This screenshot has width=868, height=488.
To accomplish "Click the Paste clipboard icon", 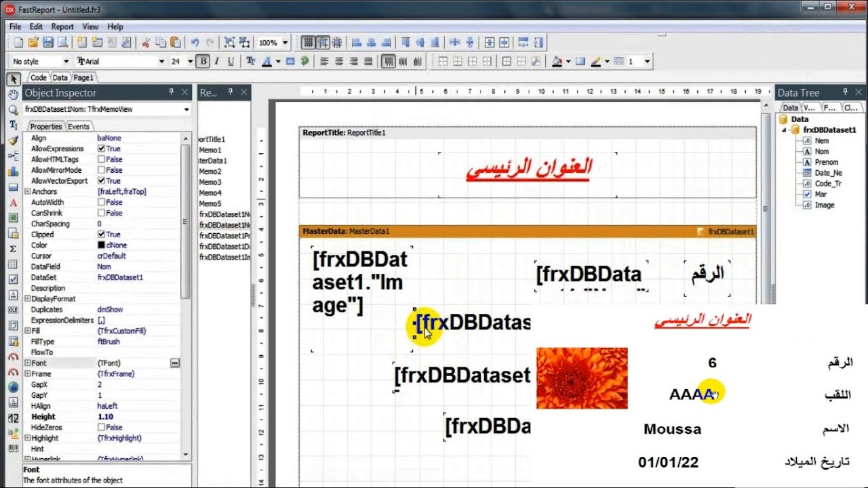I will (x=176, y=43).
